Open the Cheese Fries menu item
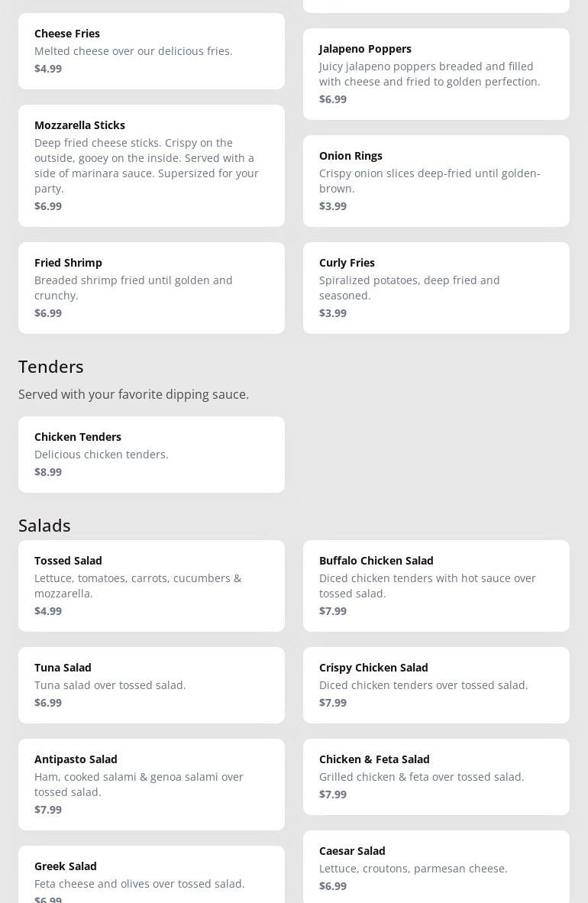Image resolution: width=588 pixels, height=903 pixels. (x=151, y=51)
